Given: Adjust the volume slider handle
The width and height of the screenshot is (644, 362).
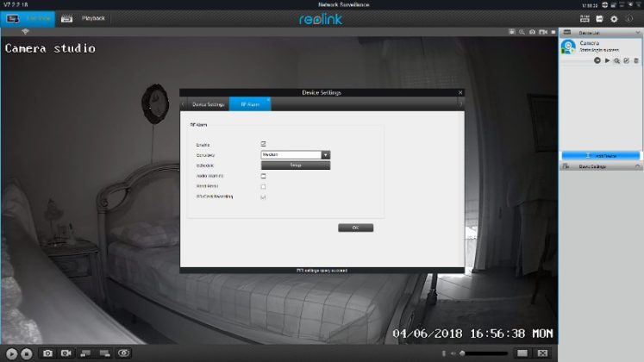Looking at the screenshot, I should (462, 353).
